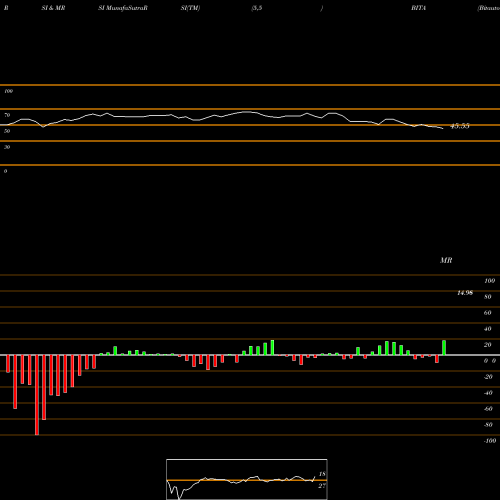The height and width of the screenshot is (500, 500).
Task: Click the MR axis label -80
Action: click(488, 425)
